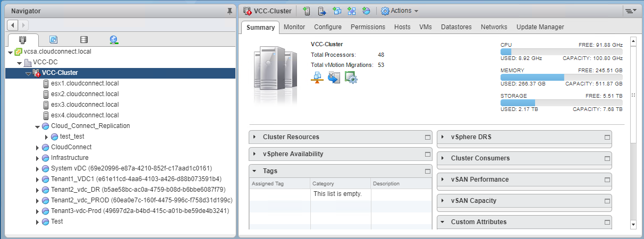The image size is (644, 239).
Task: Collapse the VCC-Cluster tree node
Action: click(x=29, y=73)
